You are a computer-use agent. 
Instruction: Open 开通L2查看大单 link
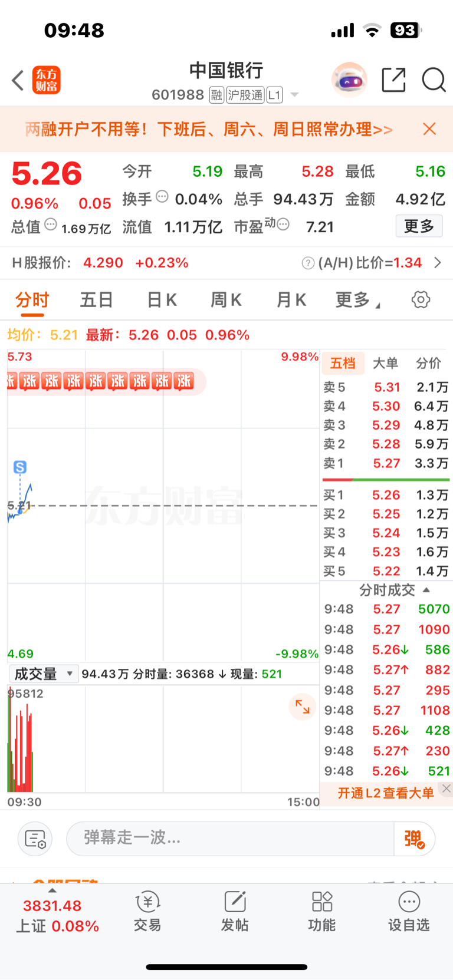(x=386, y=793)
